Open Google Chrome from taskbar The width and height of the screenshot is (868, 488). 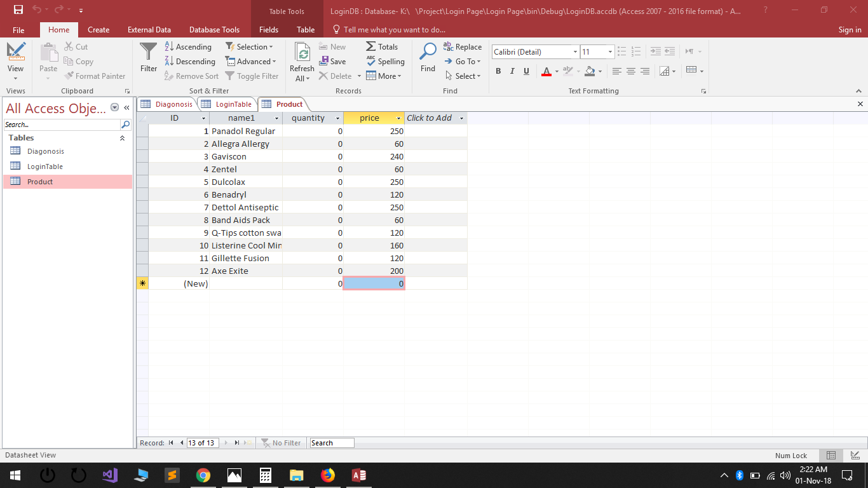pos(203,475)
